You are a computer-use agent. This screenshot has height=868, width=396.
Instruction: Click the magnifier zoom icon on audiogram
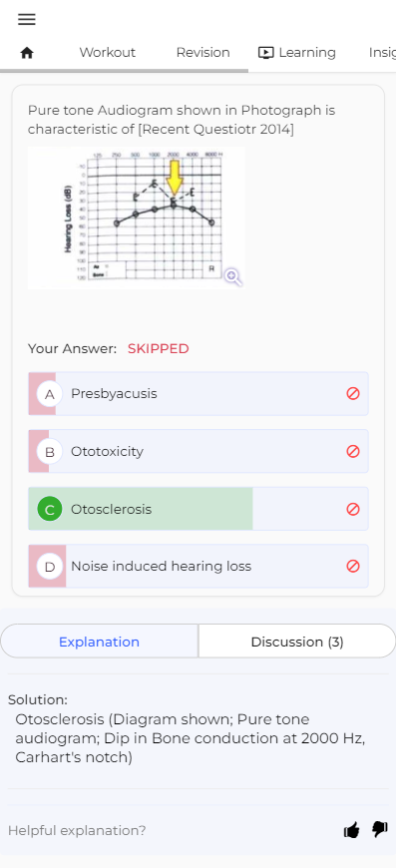point(233,276)
